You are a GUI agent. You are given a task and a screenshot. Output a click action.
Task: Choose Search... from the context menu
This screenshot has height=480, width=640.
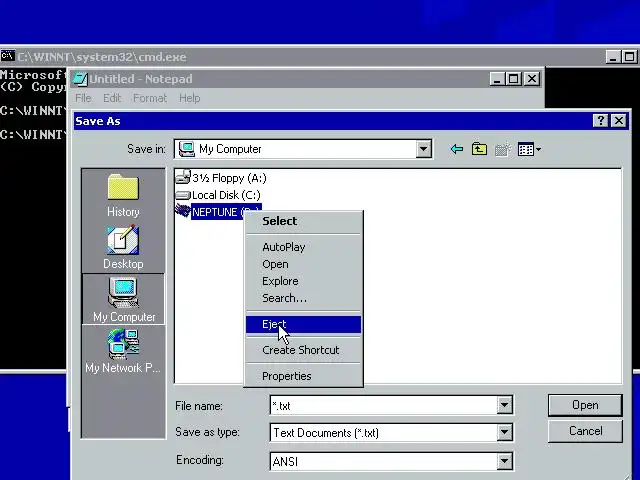click(x=303, y=298)
